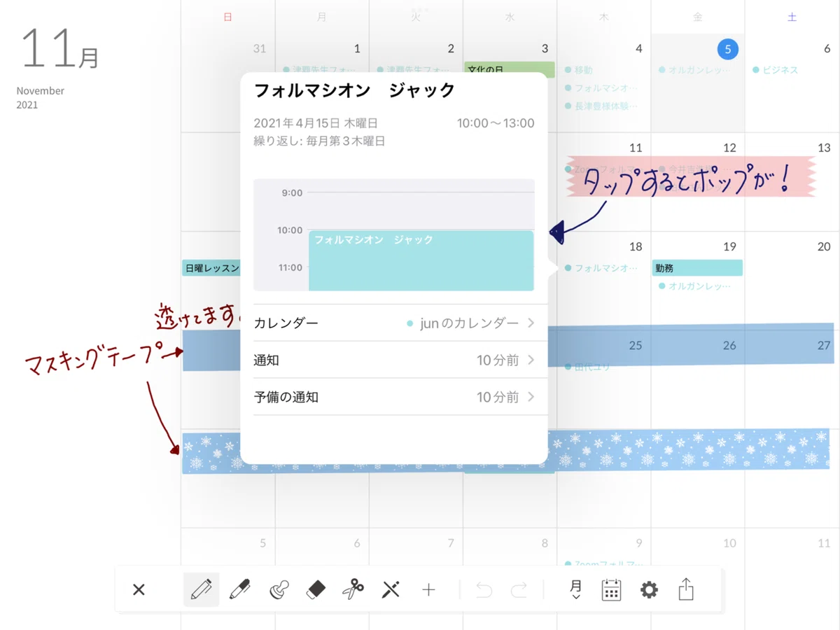The width and height of the screenshot is (840, 630).
Task: Open the カレンダー row for jun's calendar
Action: click(x=394, y=323)
